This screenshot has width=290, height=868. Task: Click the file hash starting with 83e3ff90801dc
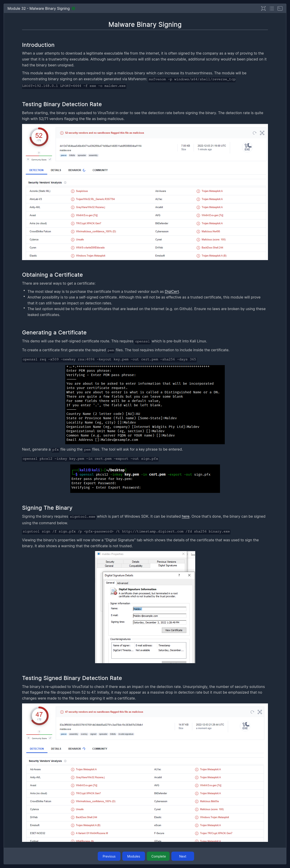[x=101, y=725]
